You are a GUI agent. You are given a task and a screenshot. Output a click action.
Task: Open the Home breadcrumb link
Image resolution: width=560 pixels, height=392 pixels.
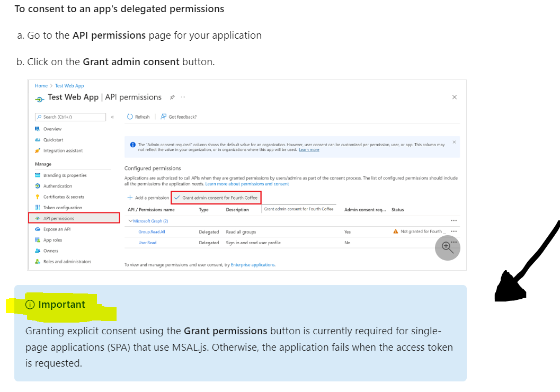point(41,86)
